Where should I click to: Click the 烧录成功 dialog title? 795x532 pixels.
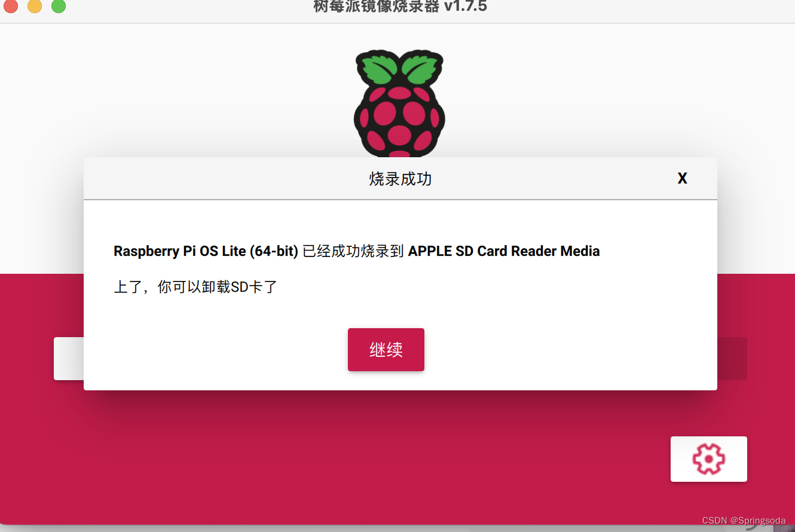click(400, 179)
